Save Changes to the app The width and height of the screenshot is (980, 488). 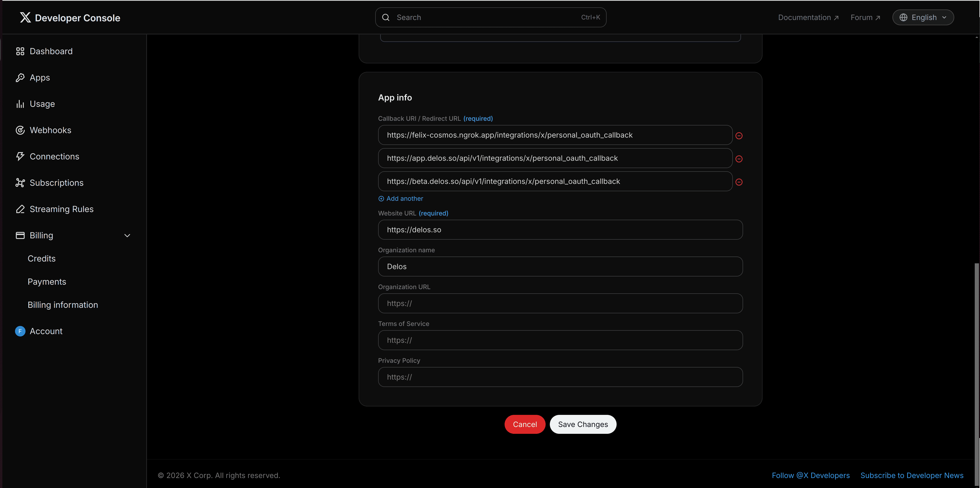pos(583,424)
